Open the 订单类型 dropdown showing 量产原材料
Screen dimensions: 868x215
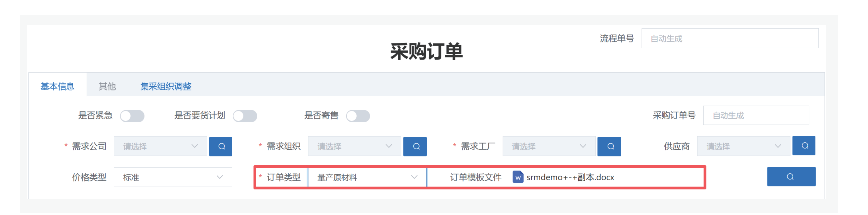click(x=367, y=177)
